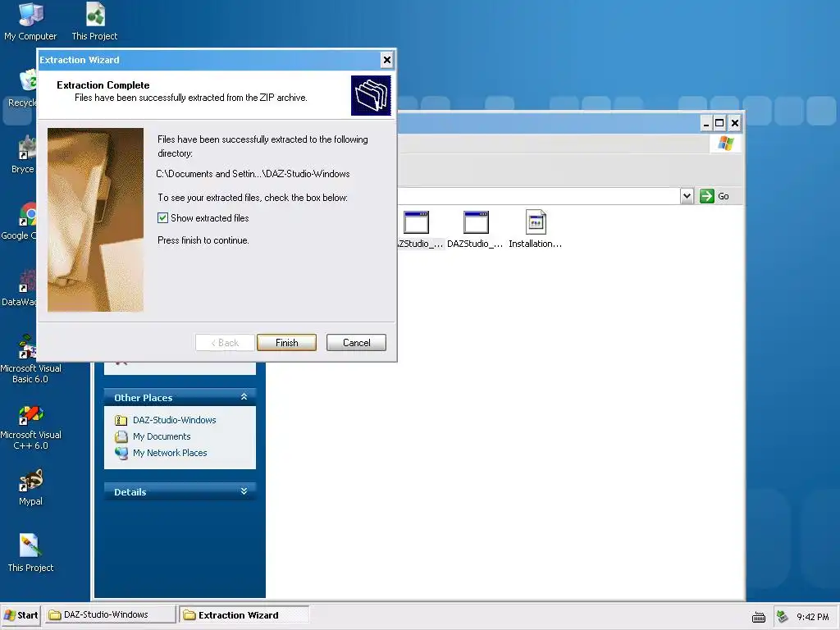The width and height of the screenshot is (840, 630).
Task: Close the Extraction Wizard dialog
Action: (x=387, y=60)
